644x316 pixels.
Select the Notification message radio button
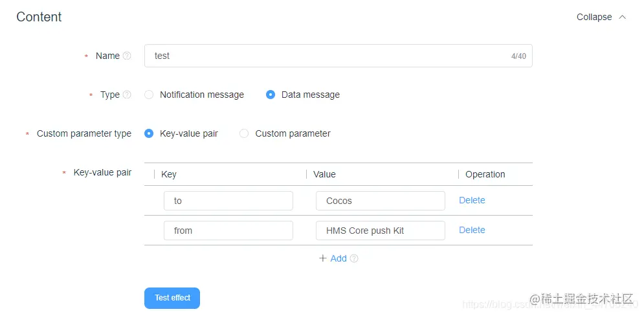tap(149, 95)
